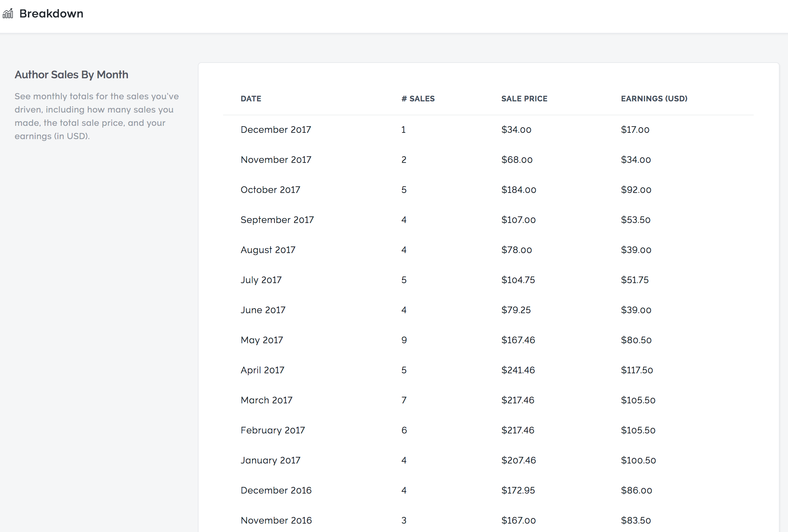This screenshot has height=532, width=788.
Task: Select the Author Sales By Month heading
Action: [x=71, y=74]
